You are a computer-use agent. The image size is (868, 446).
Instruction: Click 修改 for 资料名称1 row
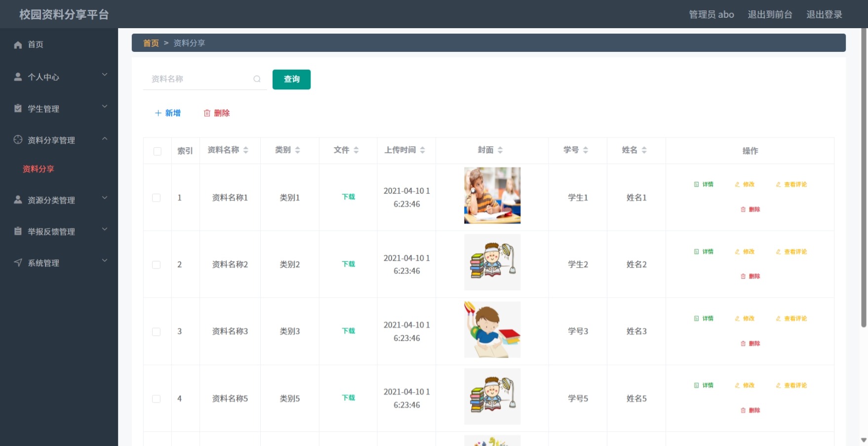point(745,184)
